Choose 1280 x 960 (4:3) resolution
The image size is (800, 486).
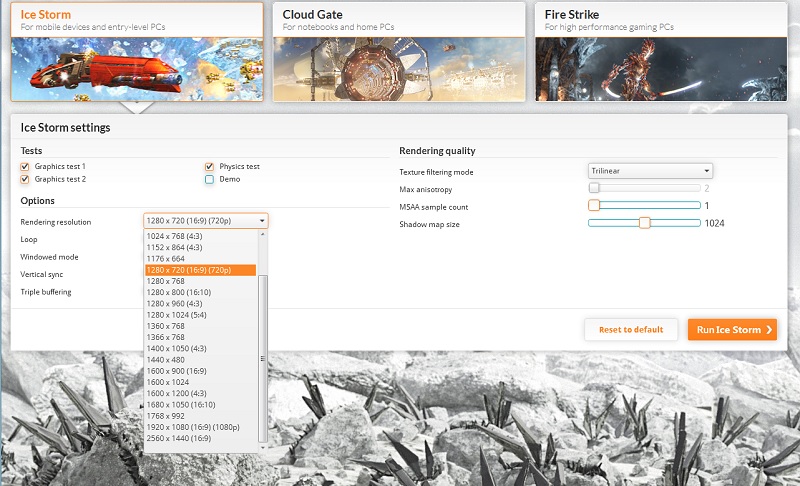pyautogui.click(x=201, y=303)
